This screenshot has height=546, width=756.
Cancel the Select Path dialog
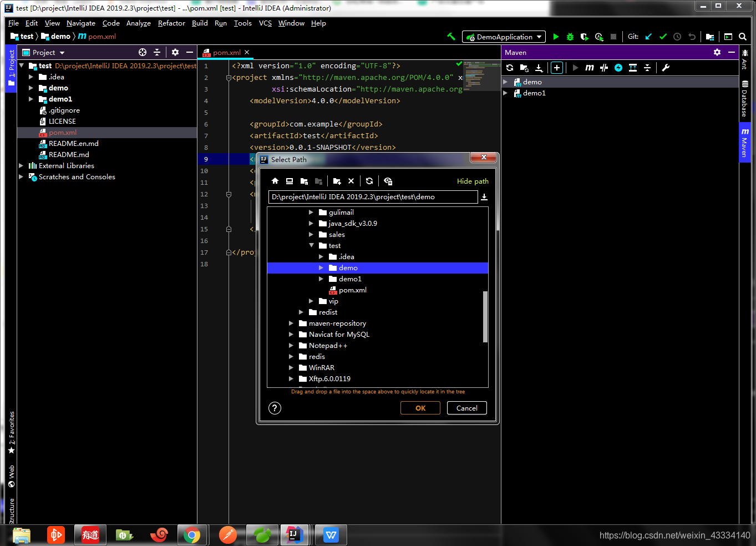tap(467, 408)
